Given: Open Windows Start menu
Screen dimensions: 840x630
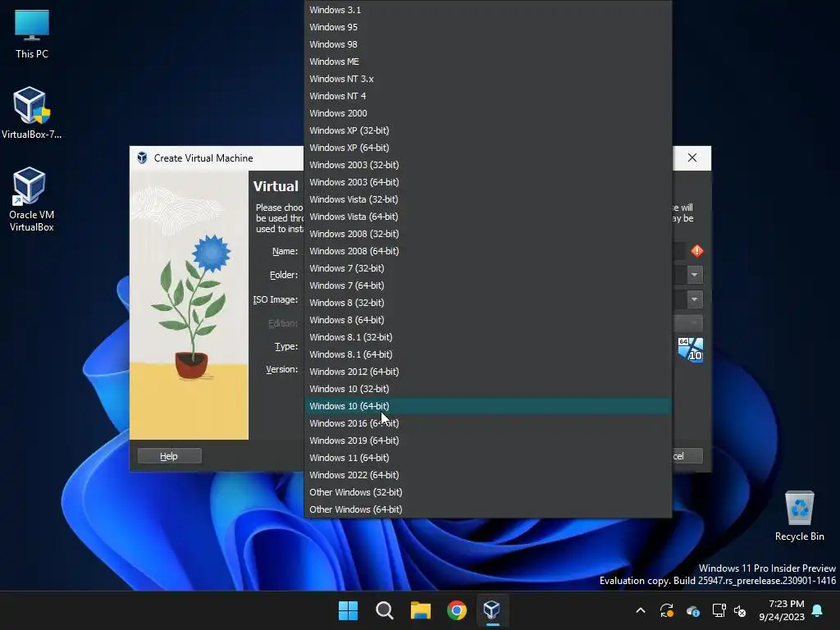Looking at the screenshot, I should click(x=348, y=610).
